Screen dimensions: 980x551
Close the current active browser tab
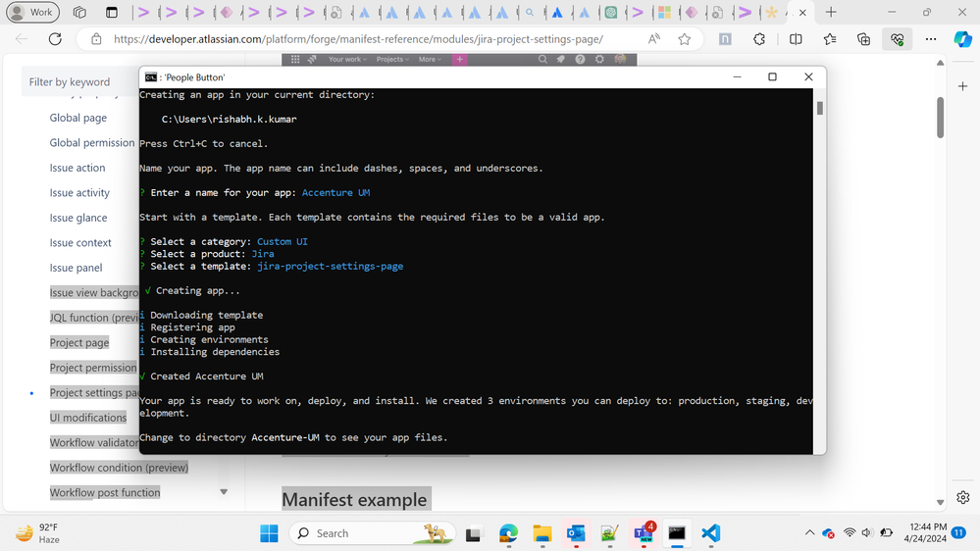802,13
